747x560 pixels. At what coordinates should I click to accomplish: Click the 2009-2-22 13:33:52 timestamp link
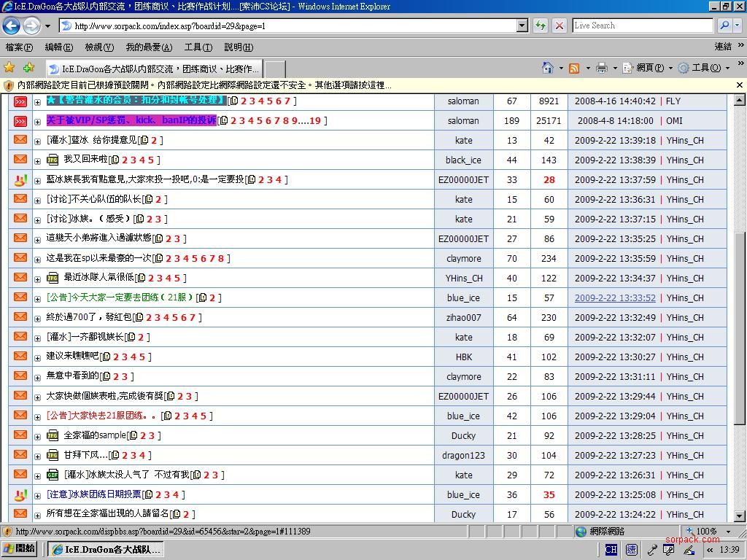coord(615,297)
